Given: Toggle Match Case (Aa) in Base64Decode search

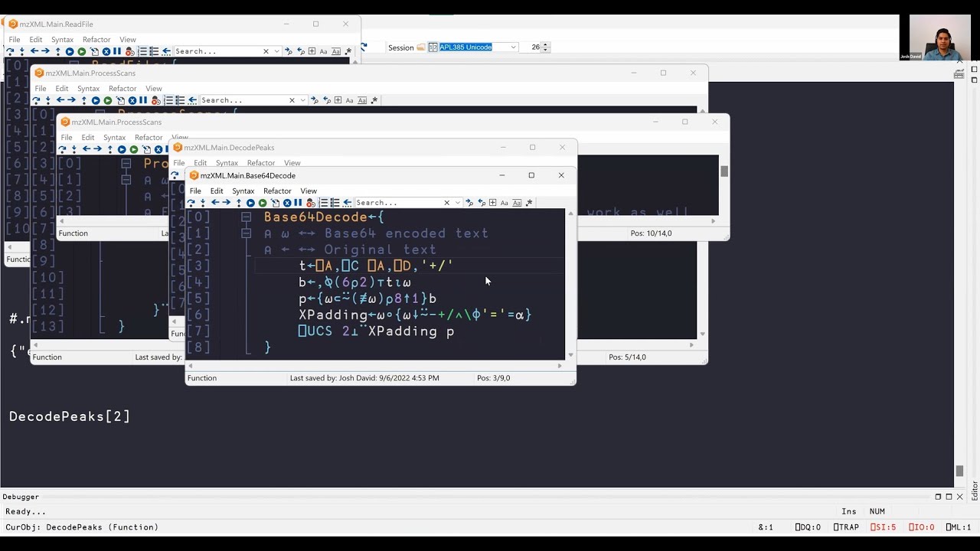Looking at the screenshot, I should (505, 203).
